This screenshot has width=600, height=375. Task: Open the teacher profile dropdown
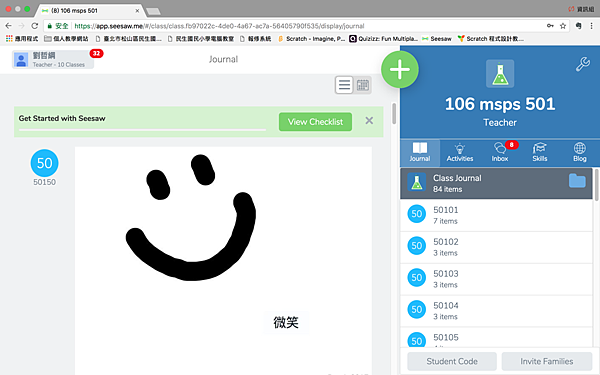(53, 60)
